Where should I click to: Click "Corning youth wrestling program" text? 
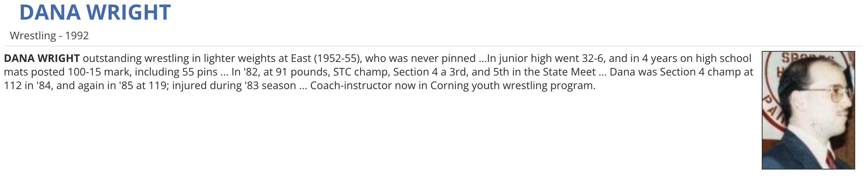coord(512,86)
